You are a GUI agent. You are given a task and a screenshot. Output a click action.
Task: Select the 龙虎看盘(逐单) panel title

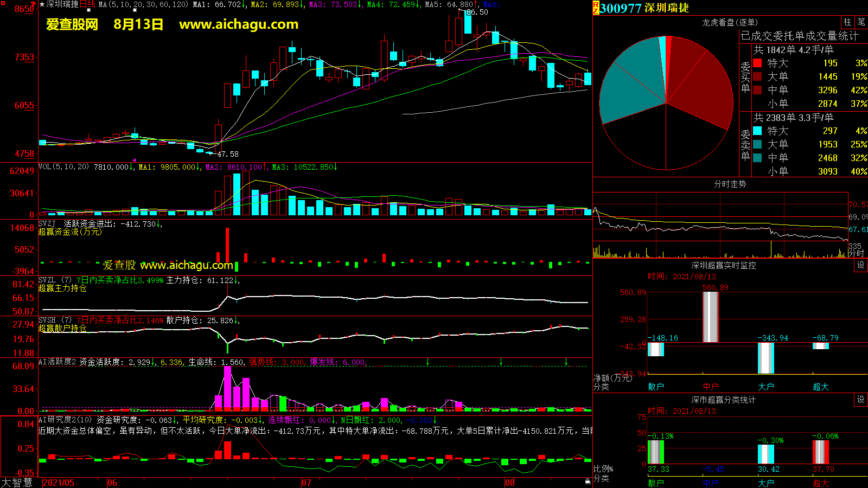point(730,22)
